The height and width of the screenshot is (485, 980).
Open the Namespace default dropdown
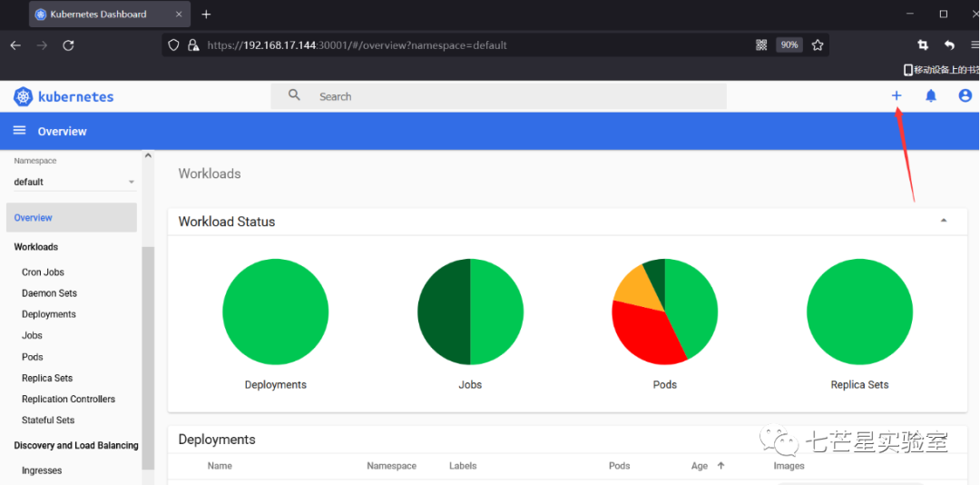coord(75,182)
